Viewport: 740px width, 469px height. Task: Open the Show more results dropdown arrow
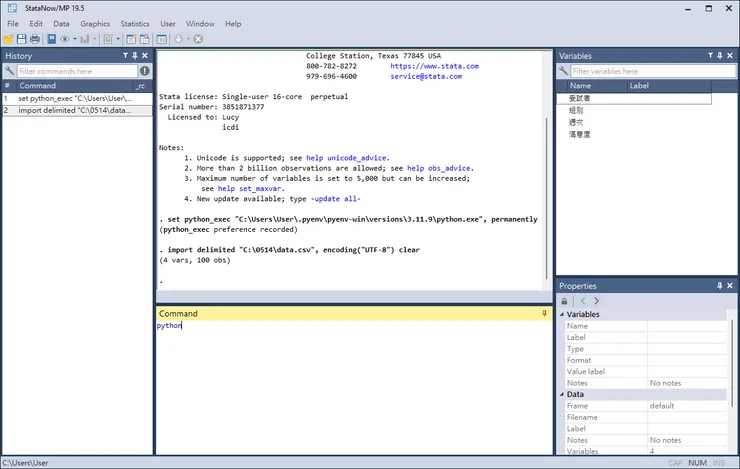(188, 39)
